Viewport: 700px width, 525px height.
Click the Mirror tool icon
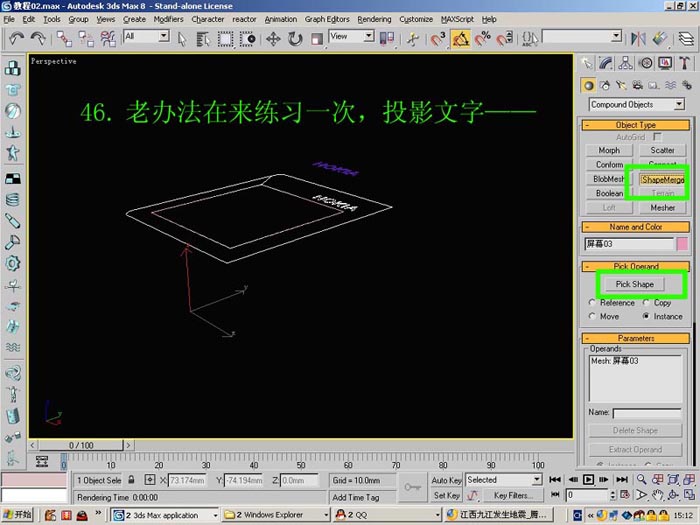point(638,39)
